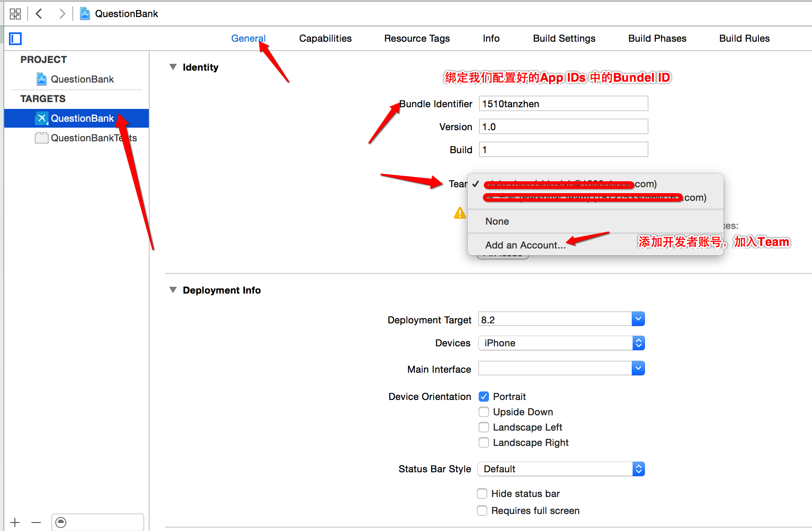Open the related items grid icon
Image resolution: width=812 pixels, height=531 pixels.
pos(15,14)
